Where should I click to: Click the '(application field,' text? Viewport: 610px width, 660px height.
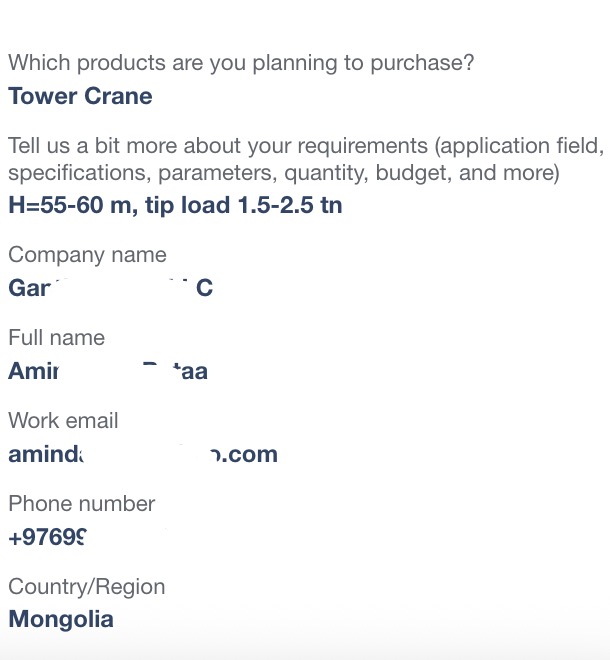(x=519, y=146)
